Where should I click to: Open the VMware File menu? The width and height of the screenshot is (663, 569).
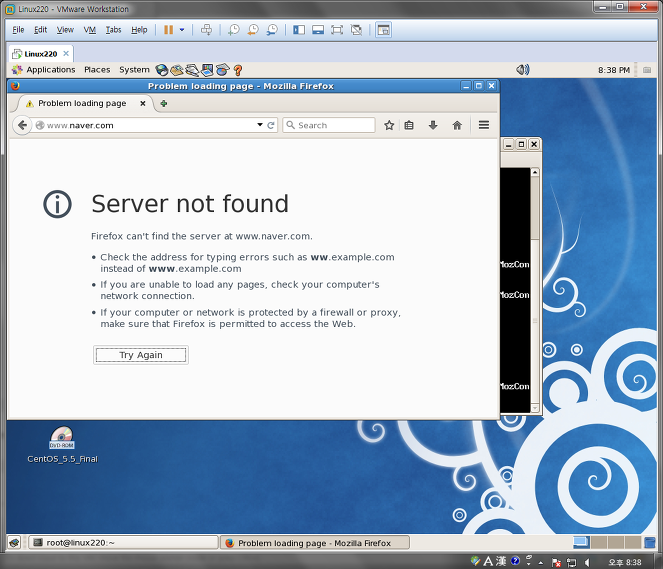click(x=18, y=30)
